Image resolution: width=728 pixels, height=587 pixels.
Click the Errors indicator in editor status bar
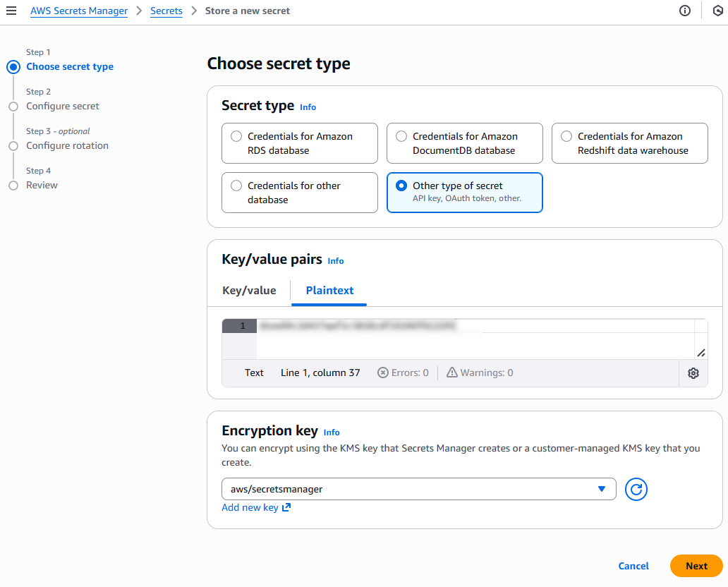pyautogui.click(x=402, y=373)
